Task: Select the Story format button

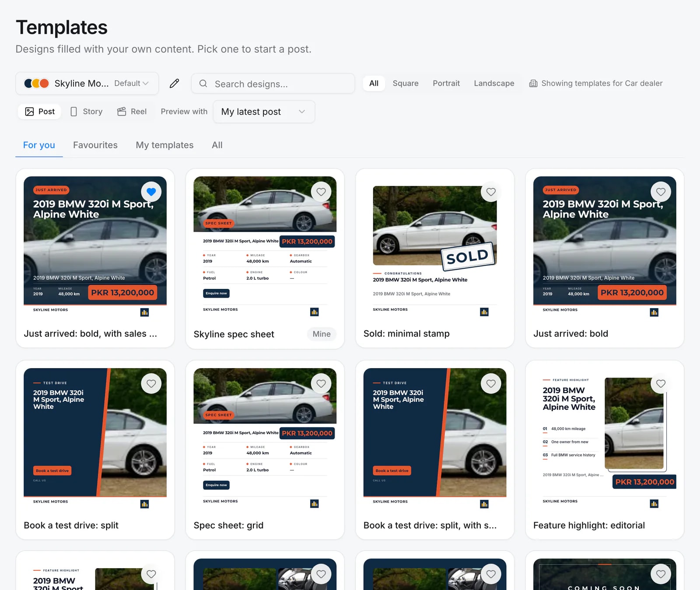Action: coord(86,112)
